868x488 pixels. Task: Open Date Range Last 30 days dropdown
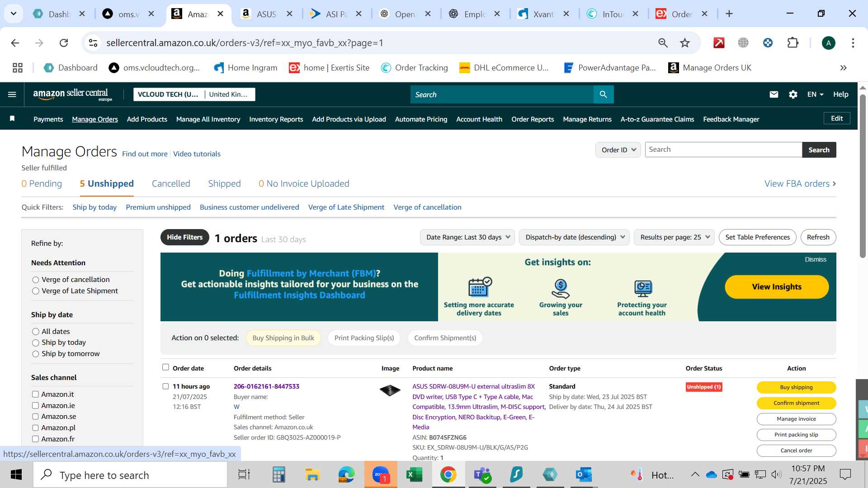coord(467,237)
